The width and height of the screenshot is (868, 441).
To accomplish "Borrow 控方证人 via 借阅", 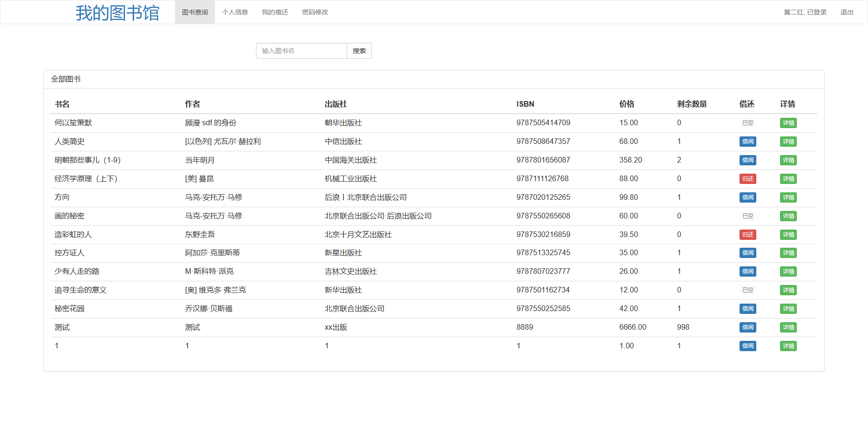I will 747,253.
